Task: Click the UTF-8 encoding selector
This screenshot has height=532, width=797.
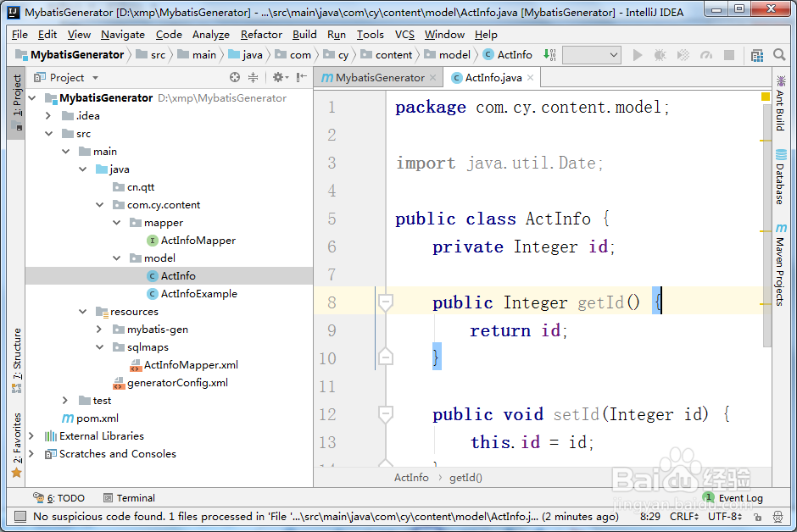Action: (725, 517)
